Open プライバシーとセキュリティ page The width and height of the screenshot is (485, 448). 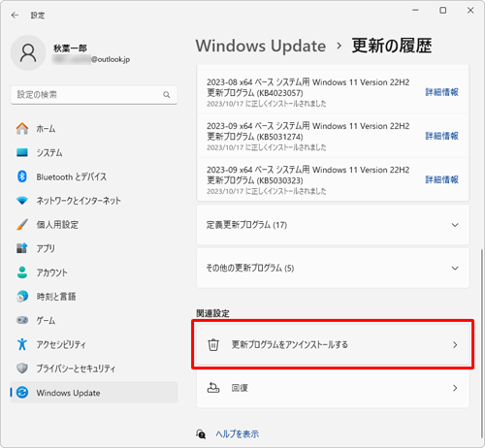tap(94, 368)
